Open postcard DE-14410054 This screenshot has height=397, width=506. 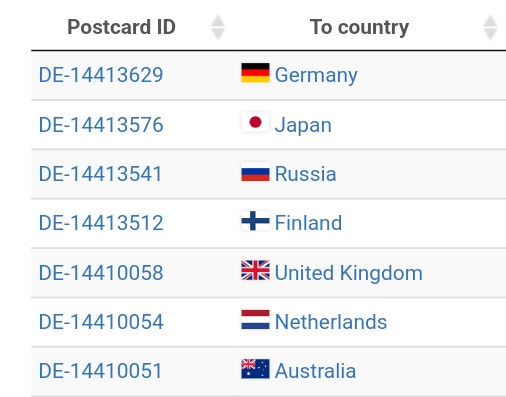[101, 322]
